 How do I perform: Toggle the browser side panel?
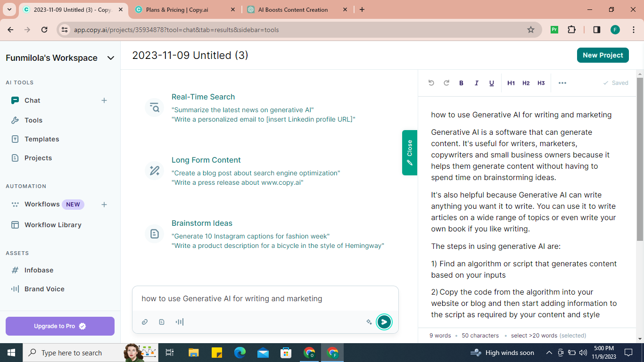click(x=596, y=30)
